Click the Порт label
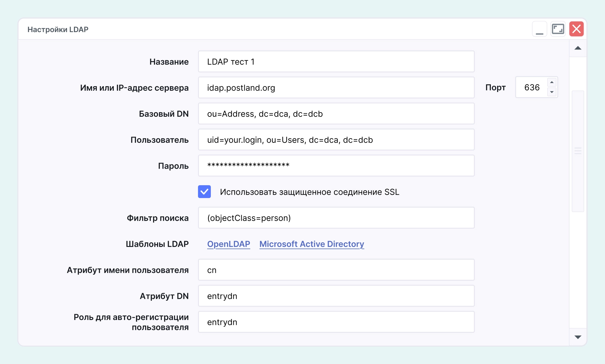605x364 pixels. [x=495, y=87]
